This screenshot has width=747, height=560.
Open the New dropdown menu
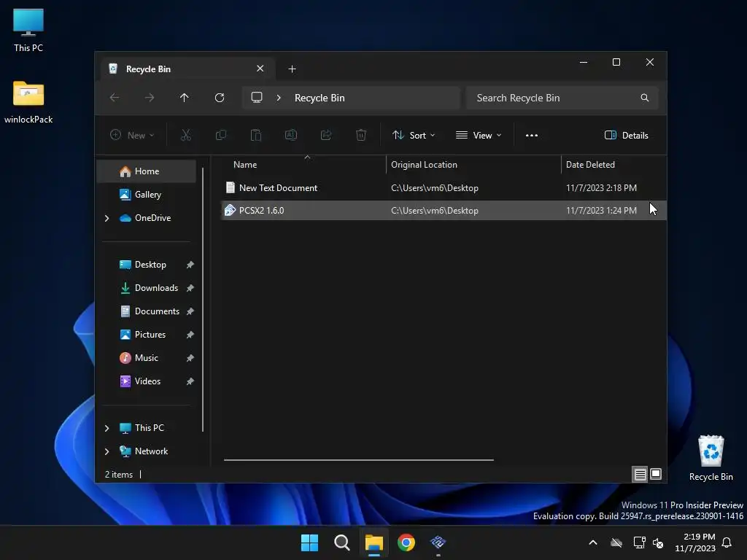click(132, 135)
